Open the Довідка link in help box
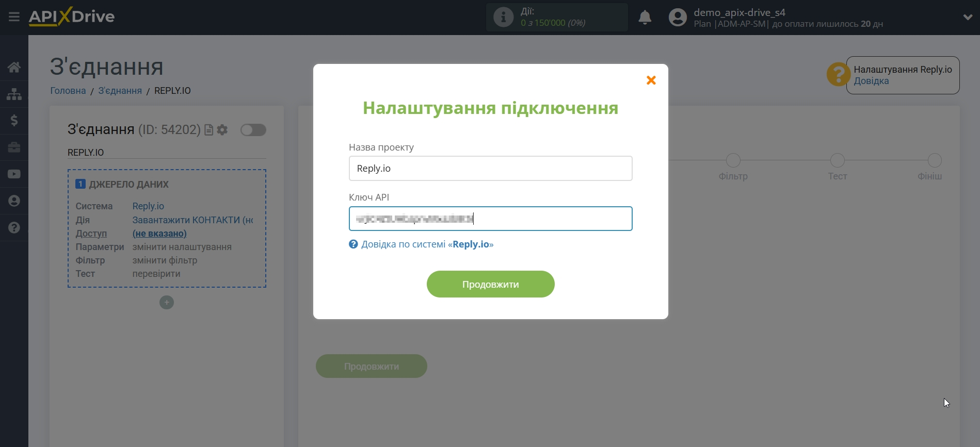Screen dimensions: 980x447 pyautogui.click(x=871, y=81)
